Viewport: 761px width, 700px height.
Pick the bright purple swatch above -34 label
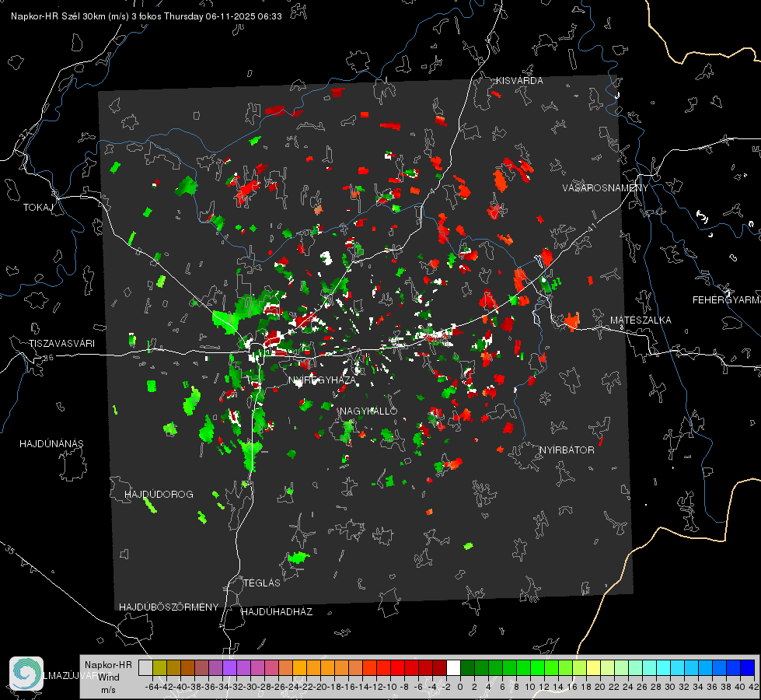click(x=229, y=667)
